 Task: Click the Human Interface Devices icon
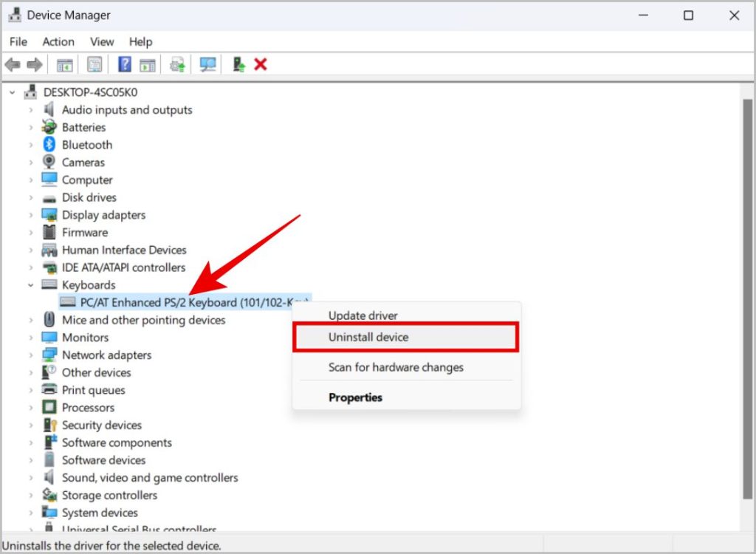pyautogui.click(x=49, y=250)
